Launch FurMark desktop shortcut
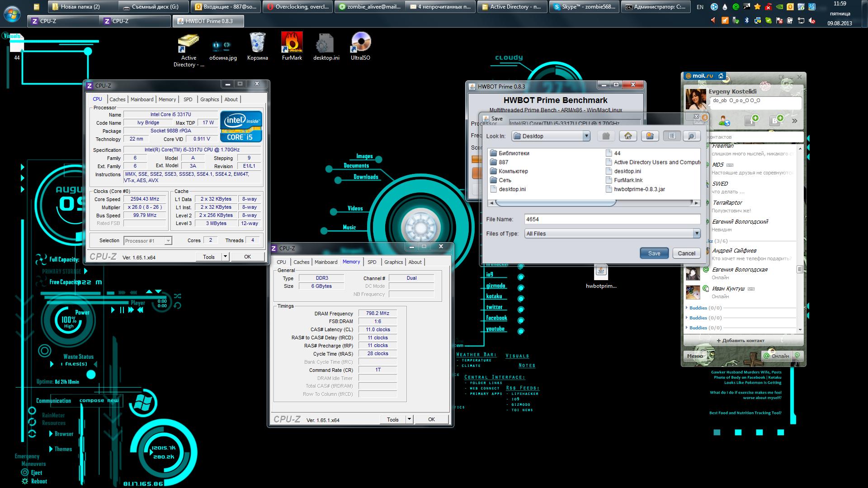Viewport: 868px width, 488px height. (292, 47)
